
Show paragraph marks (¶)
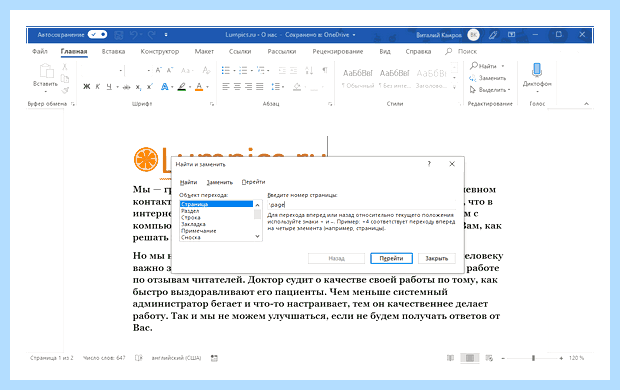(325, 70)
